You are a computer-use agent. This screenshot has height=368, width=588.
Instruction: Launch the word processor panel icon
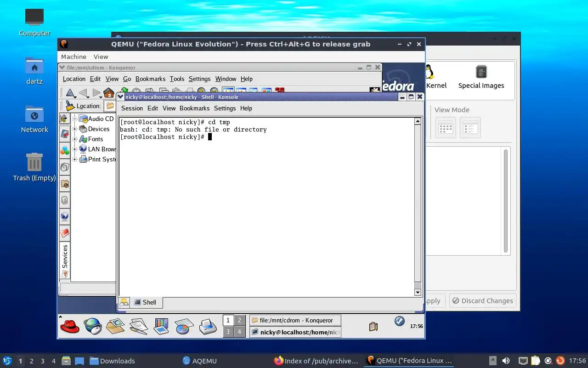(x=138, y=327)
